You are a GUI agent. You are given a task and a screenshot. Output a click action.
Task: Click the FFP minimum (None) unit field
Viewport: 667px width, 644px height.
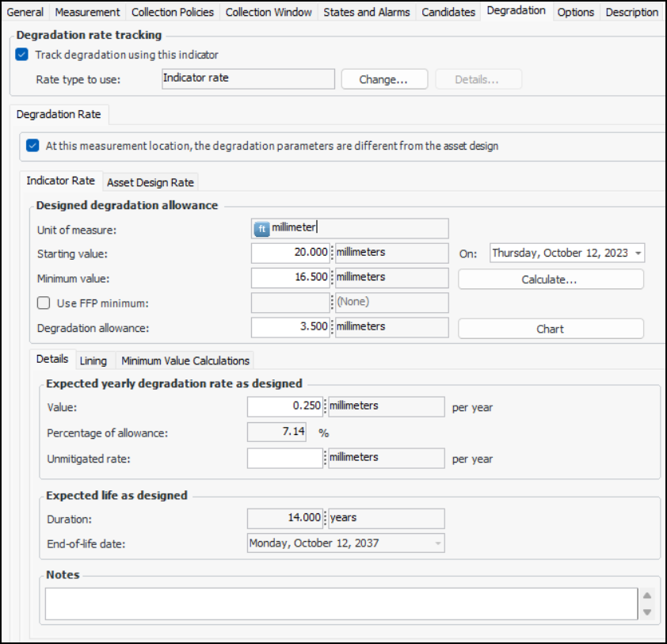point(392,303)
